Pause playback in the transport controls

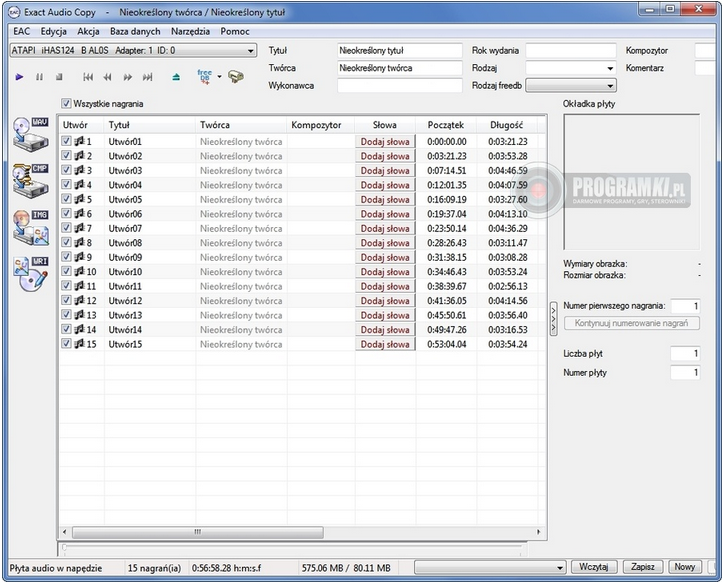(x=39, y=77)
